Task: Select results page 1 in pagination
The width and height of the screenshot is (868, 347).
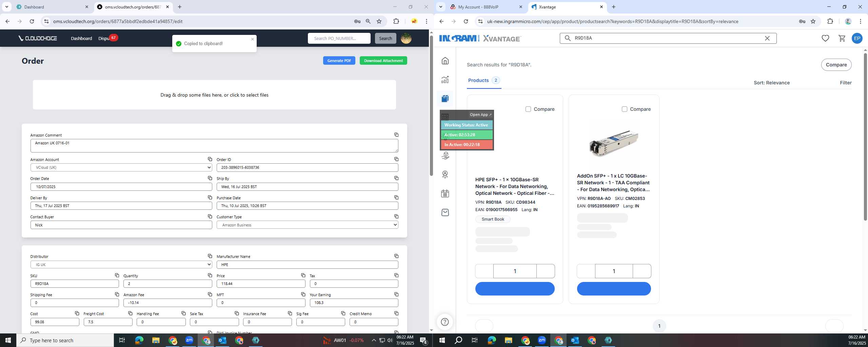Action: click(x=659, y=326)
